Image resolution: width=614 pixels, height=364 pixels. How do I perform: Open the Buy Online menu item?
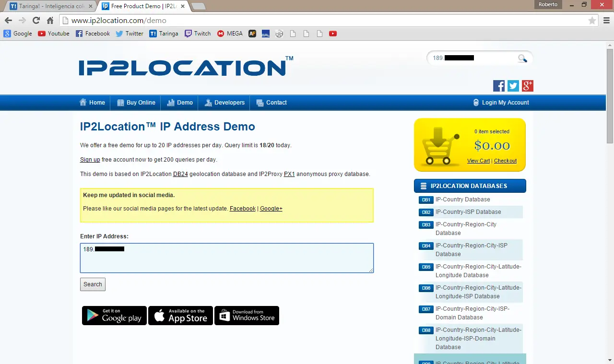[x=136, y=103]
